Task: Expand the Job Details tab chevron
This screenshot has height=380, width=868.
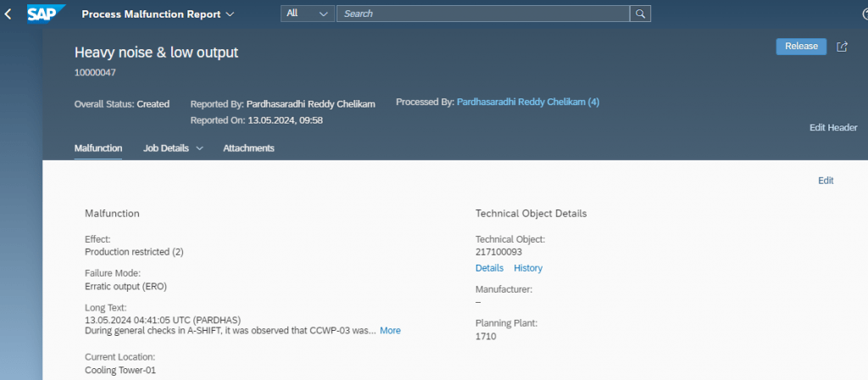Action: [x=200, y=148]
